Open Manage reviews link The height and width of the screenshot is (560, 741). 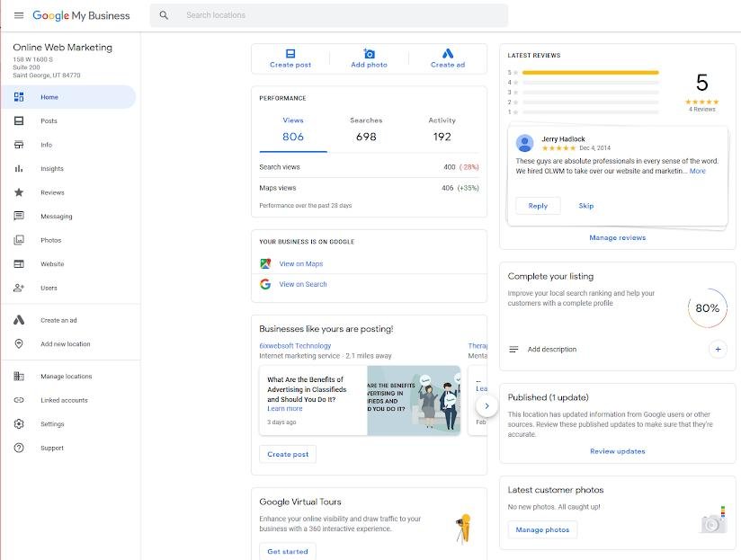point(617,237)
